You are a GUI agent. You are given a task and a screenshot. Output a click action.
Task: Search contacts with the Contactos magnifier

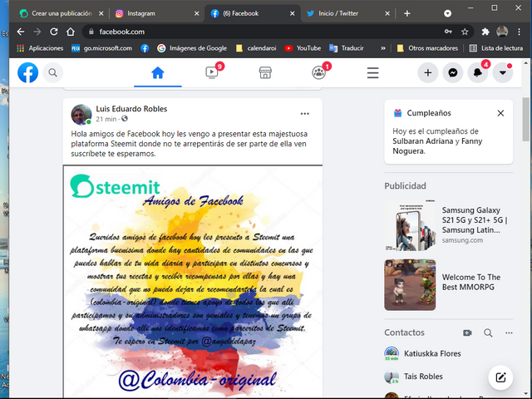pyautogui.click(x=488, y=332)
